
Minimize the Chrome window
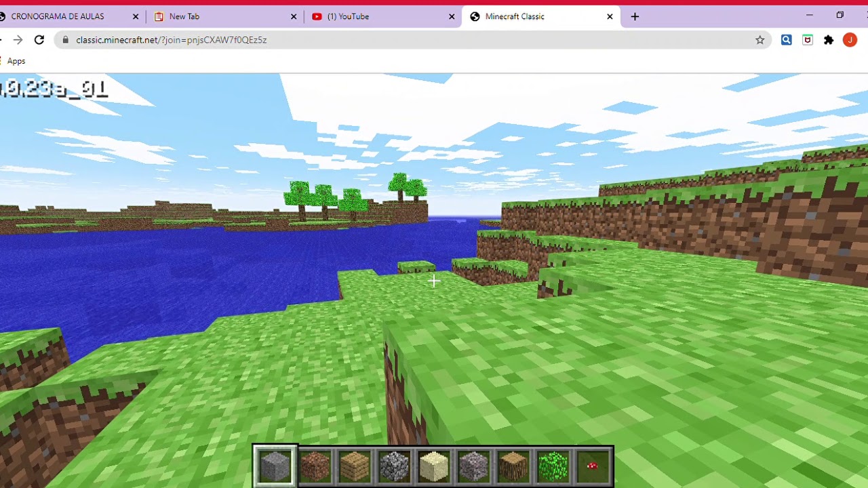click(x=809, y=15)
